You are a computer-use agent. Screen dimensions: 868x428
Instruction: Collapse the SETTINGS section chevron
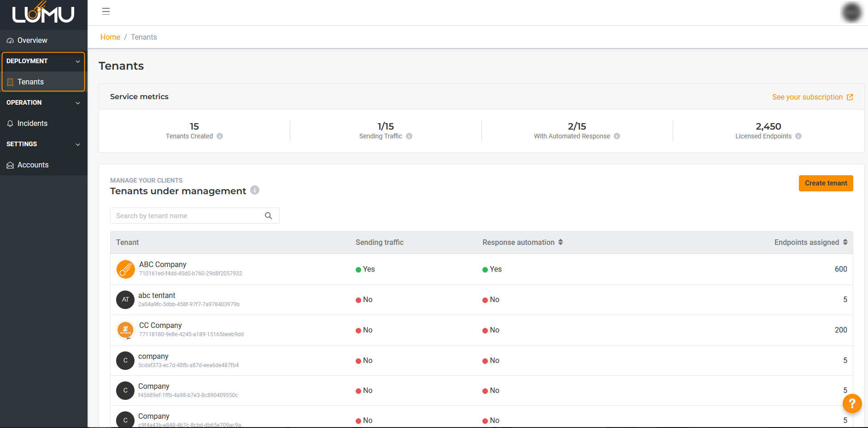(78, 144)
